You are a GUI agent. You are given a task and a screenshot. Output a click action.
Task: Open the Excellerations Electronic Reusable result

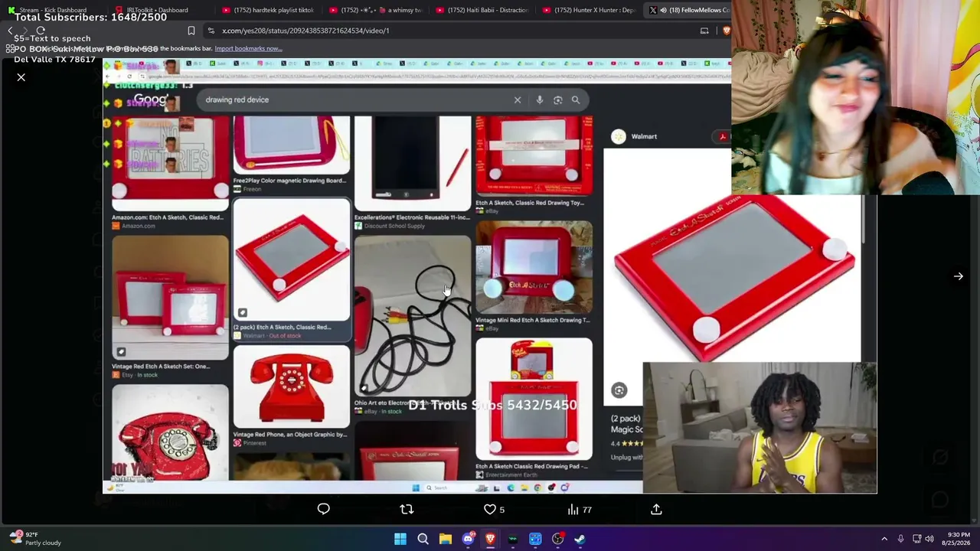point(413,173)
